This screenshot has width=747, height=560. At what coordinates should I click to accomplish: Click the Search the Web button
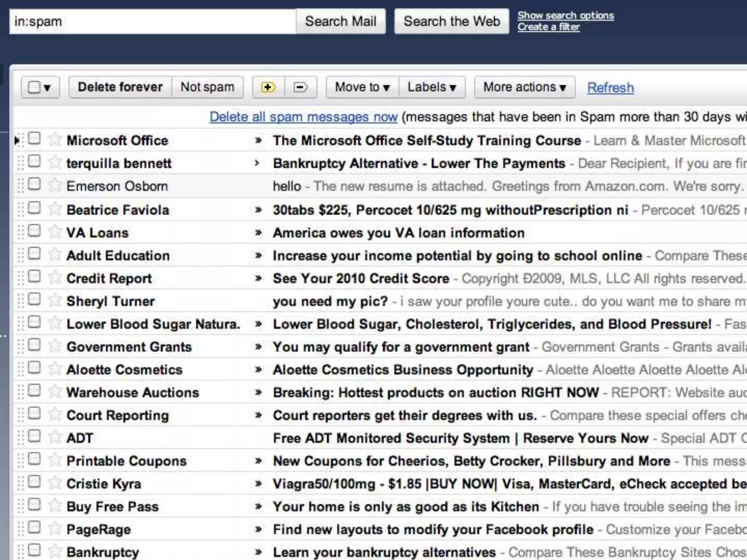click(x=452, y=22)
